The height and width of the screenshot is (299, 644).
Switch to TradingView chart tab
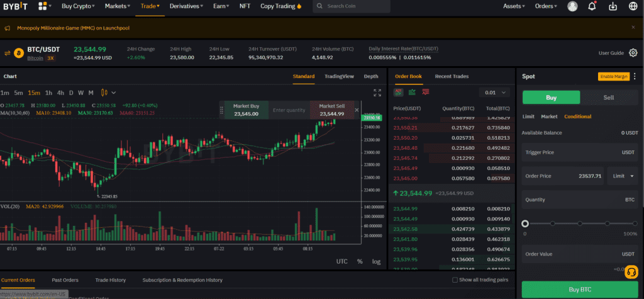(339, 76)
